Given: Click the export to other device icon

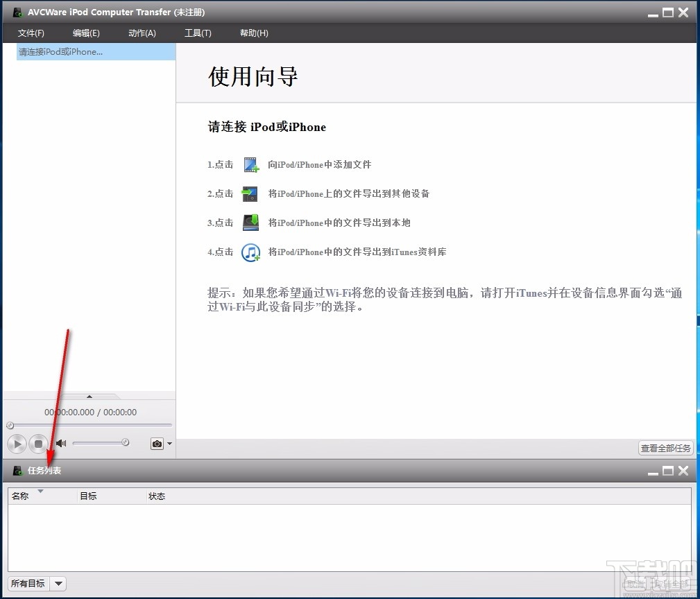Looking at the screenshot, I should (250, 193).
